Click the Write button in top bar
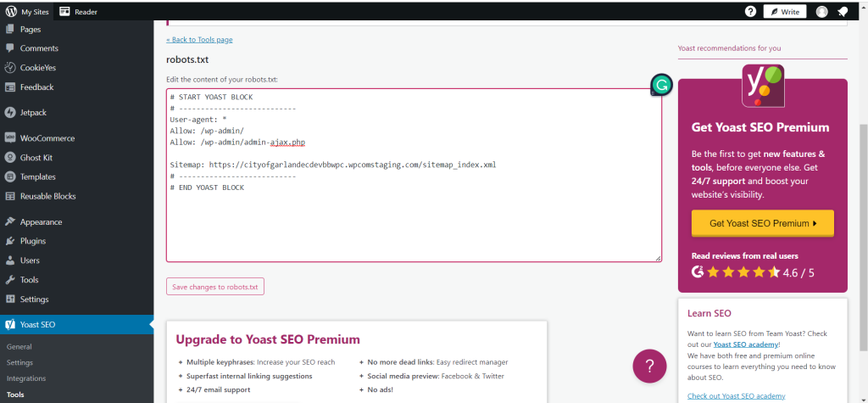Viewport: 868px width, 403px height. [784, 12]
